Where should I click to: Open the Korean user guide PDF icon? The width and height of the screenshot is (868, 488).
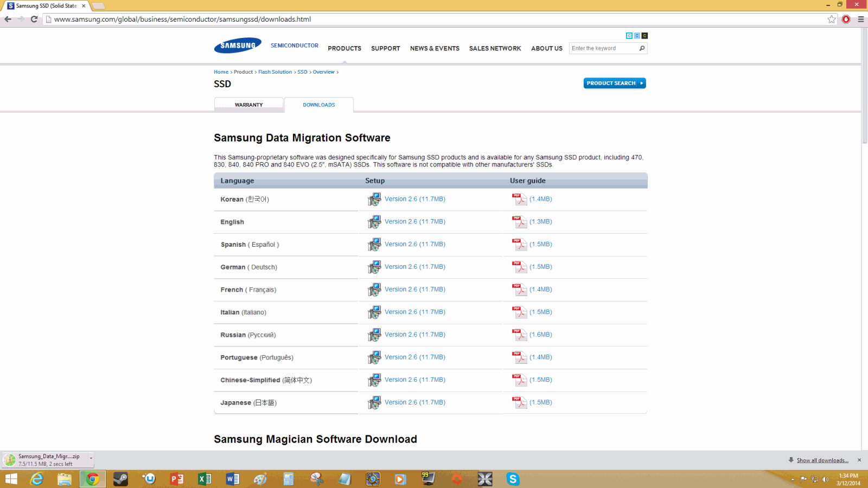point(519,200)
